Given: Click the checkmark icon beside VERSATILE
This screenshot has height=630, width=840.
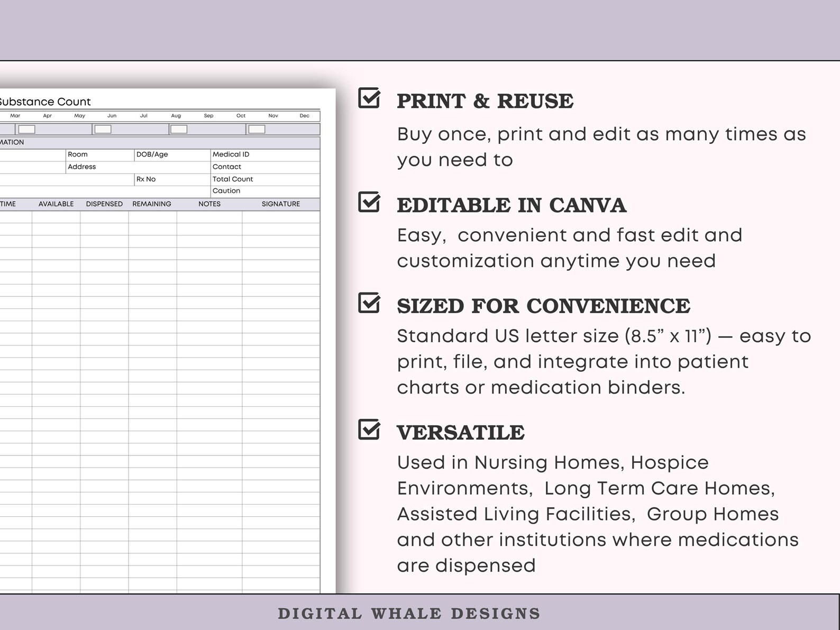Looking at the screenshot, I should [369, 429].
